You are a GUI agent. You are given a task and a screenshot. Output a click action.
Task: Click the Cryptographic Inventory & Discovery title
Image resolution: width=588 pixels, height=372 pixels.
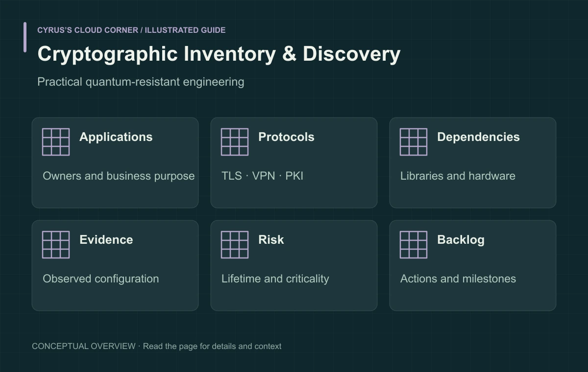pos(219,54)
